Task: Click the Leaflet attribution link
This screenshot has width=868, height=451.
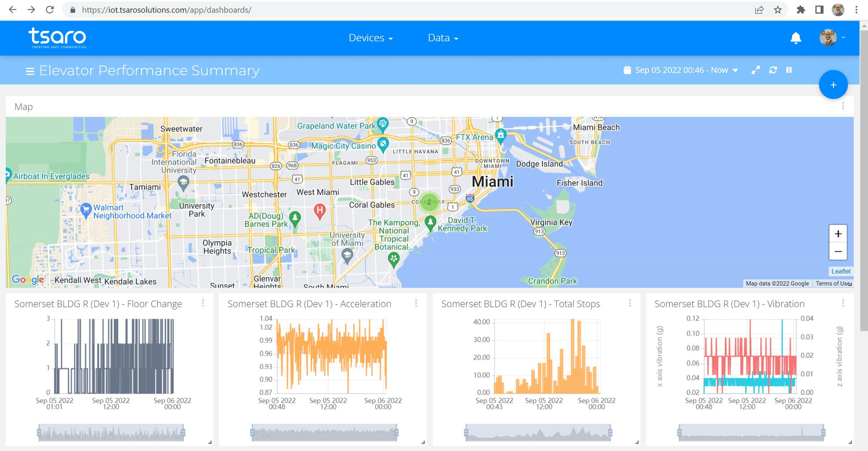Action: [840, 271]
